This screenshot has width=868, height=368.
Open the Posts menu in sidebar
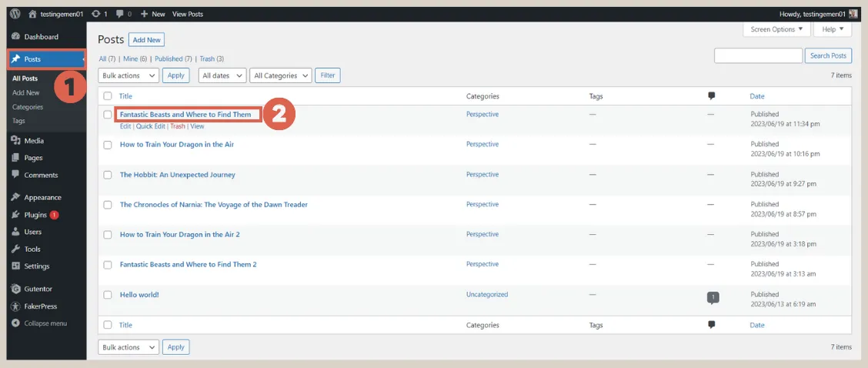(46, 59)
